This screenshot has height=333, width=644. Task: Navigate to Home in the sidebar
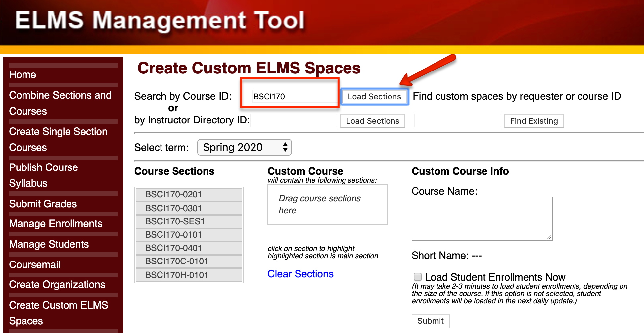point(23,75)
